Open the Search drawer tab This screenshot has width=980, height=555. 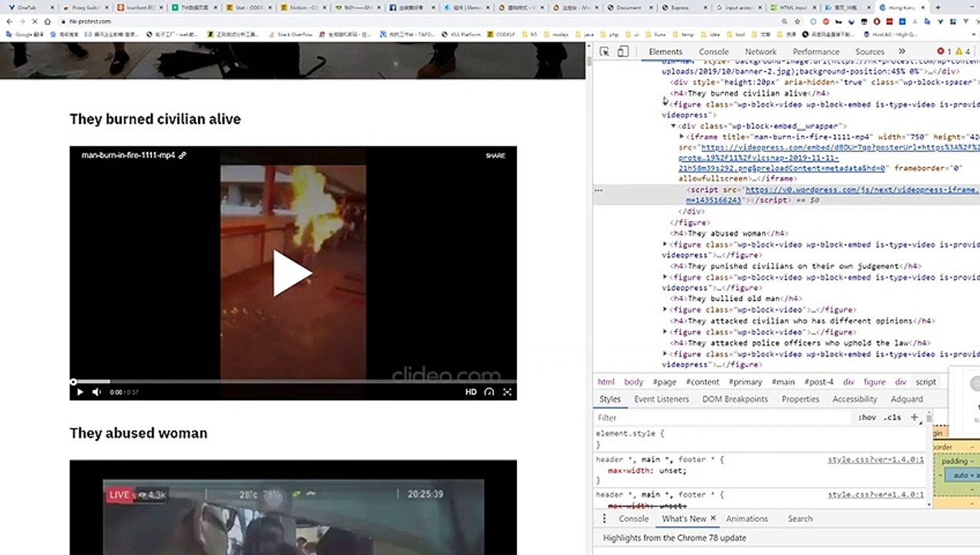pos(800,519)
